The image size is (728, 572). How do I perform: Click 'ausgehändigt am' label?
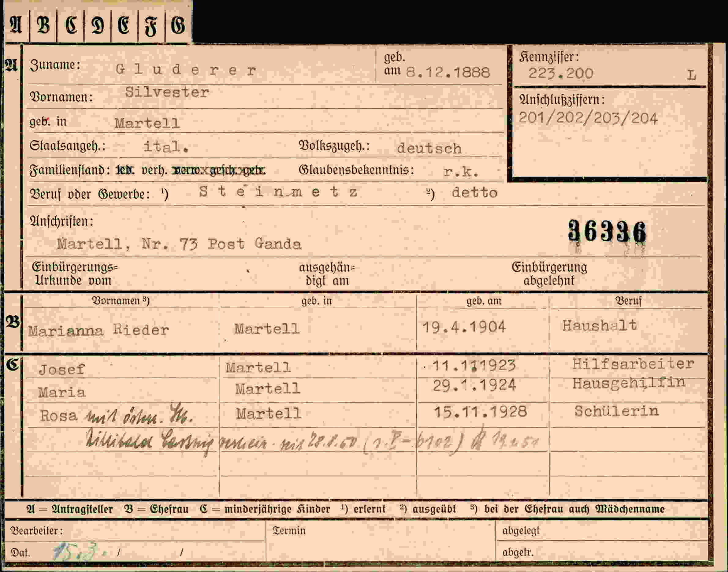327,274
